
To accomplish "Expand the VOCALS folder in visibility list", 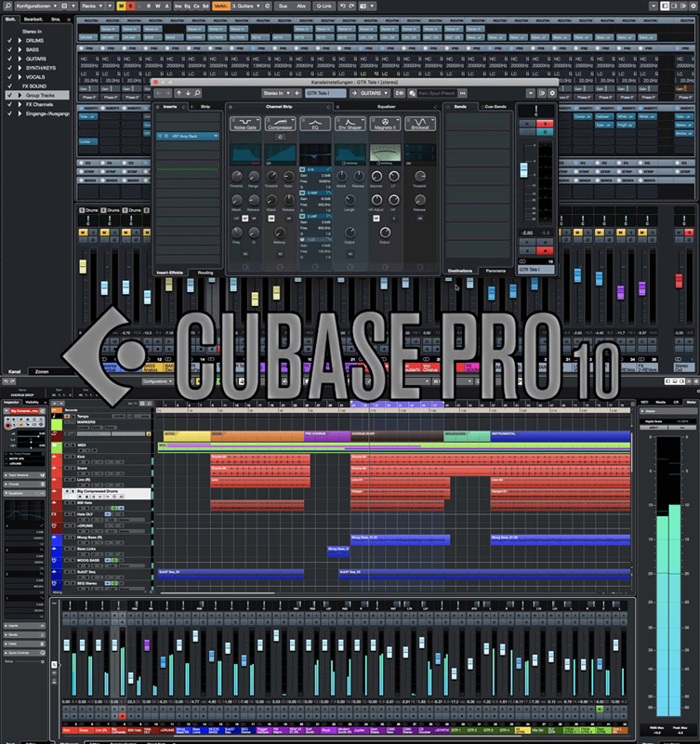I will pyautogui.click(x=20, y=77).
